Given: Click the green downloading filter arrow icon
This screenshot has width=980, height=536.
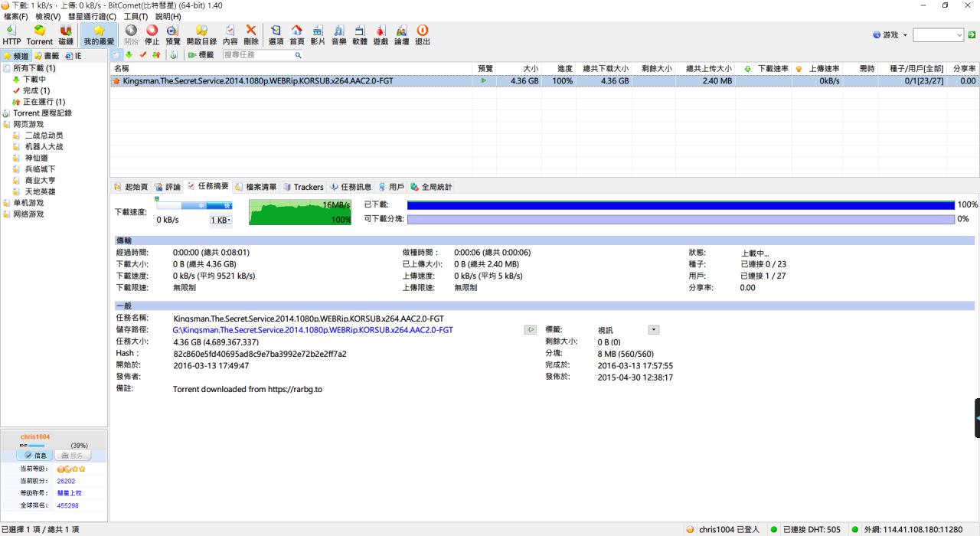Looking at the screenshot, I should point(129,55).
